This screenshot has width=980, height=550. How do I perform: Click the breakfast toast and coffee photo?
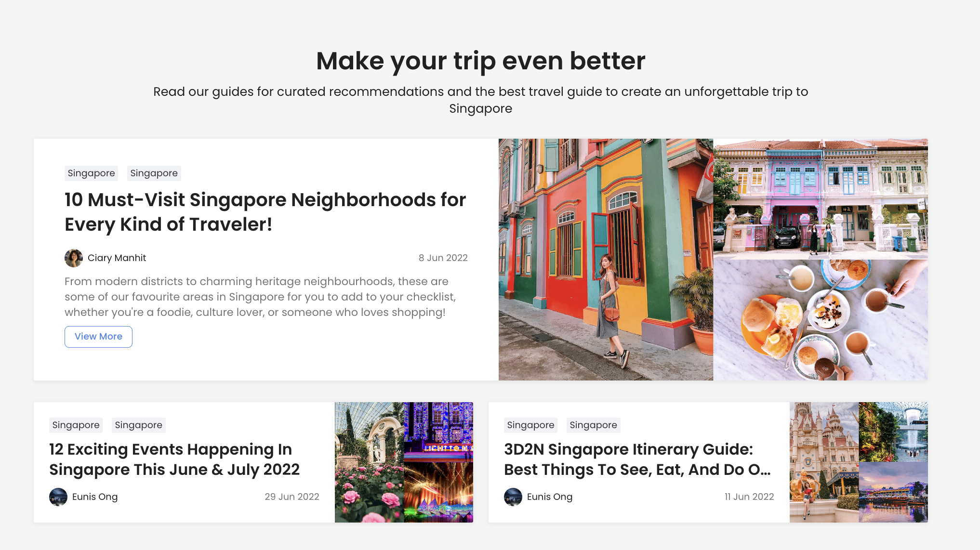pyautogui.click(x=821, y=320)
